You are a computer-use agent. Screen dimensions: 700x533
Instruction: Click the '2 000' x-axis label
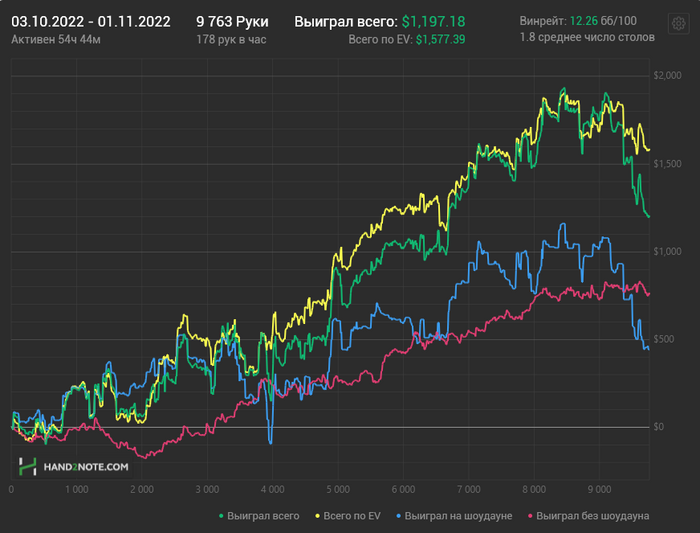pyautogui.click(x=142, y=490)
